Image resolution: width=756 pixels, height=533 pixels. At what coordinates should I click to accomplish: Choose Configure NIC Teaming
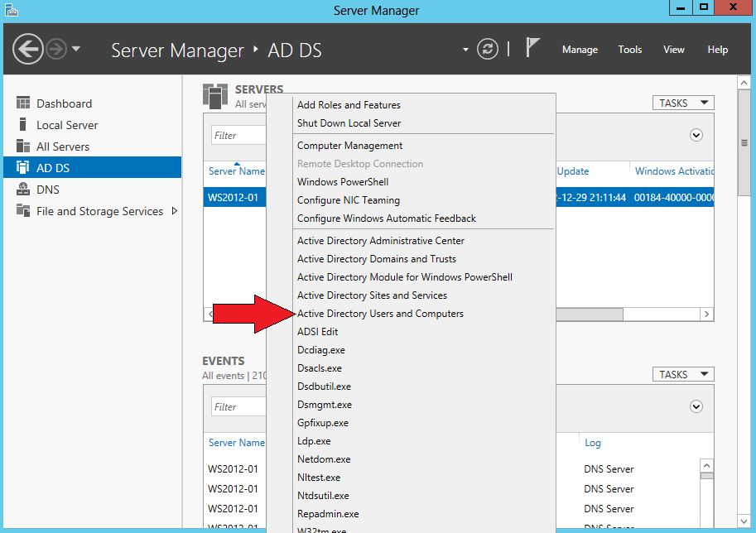(348, 200)
